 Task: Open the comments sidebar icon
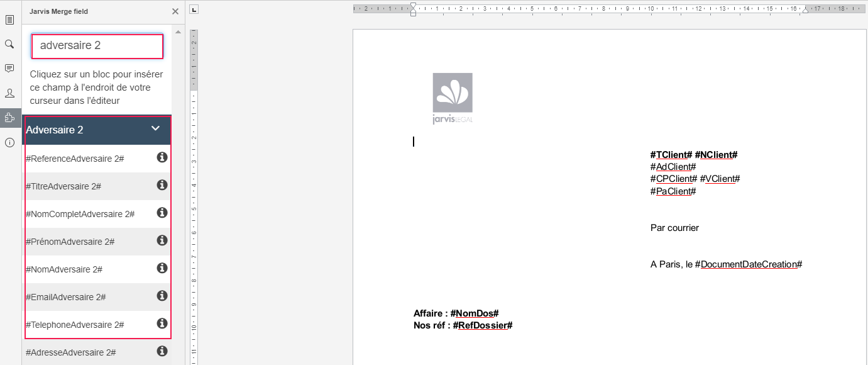pyautogui.click(x=9, y=69)
